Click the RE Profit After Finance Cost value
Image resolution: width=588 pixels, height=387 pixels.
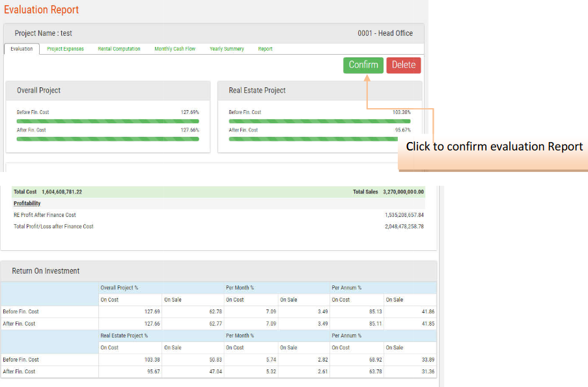coord(404,215)
